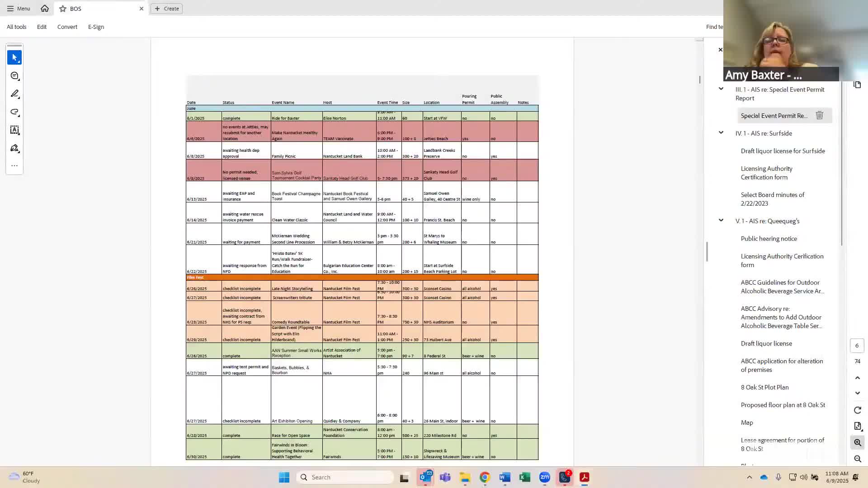Image resolution: width=868 pixels, height=488 pixels.
Task: Open Excel from the taskbar
Action: (x=524, y=477)
